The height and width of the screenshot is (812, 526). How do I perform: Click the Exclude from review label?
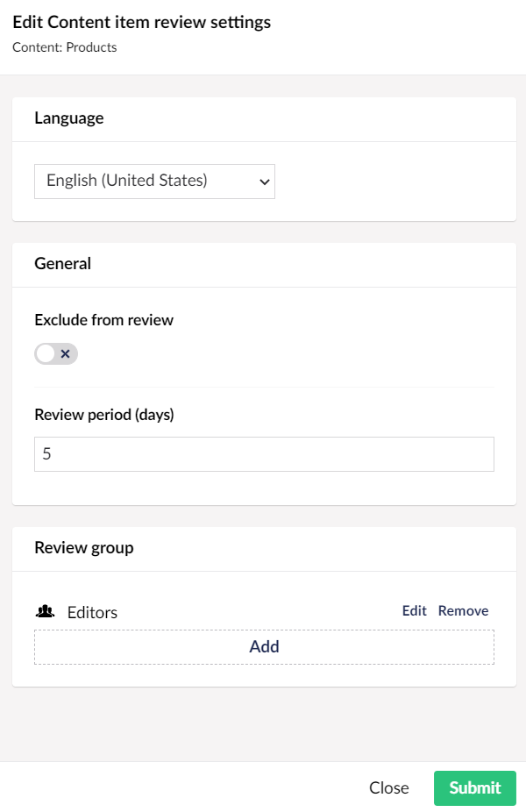(104, 320)
